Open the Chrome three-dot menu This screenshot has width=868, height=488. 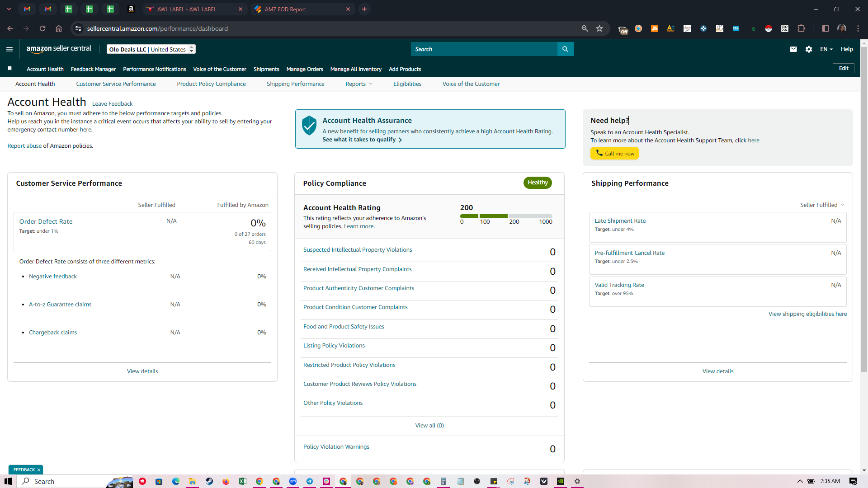coord(858,28)
